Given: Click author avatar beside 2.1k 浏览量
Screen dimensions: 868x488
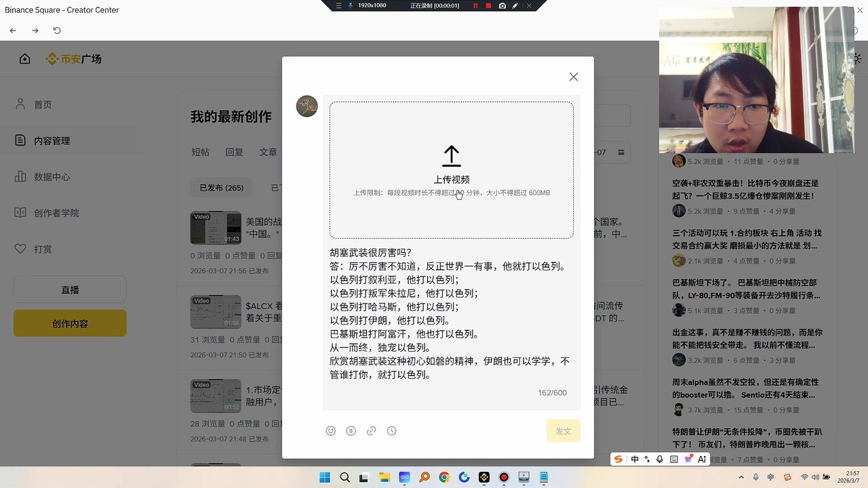Looking at the screenshot, I should click(679, 261).
